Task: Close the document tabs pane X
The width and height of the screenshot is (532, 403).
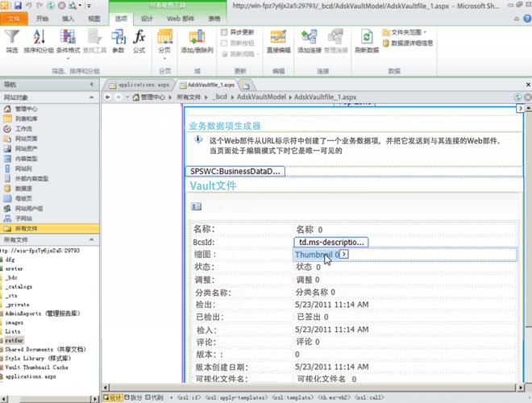Action: tap(528, 85)
